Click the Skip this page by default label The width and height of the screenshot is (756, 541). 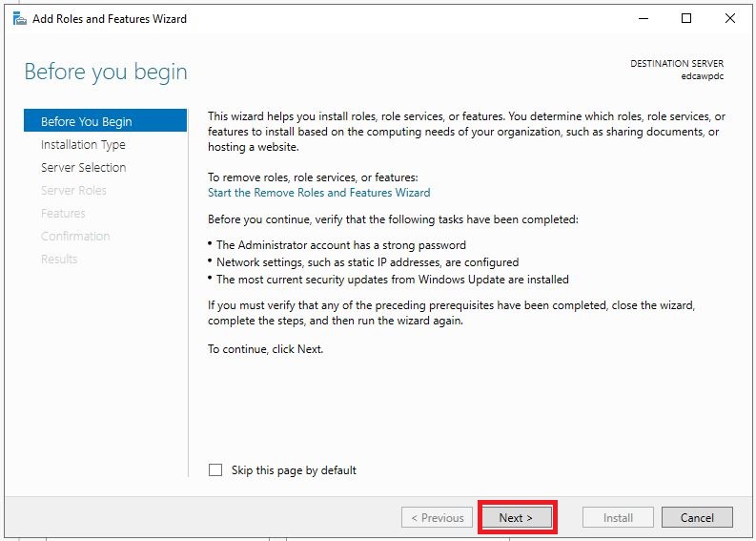294,470
